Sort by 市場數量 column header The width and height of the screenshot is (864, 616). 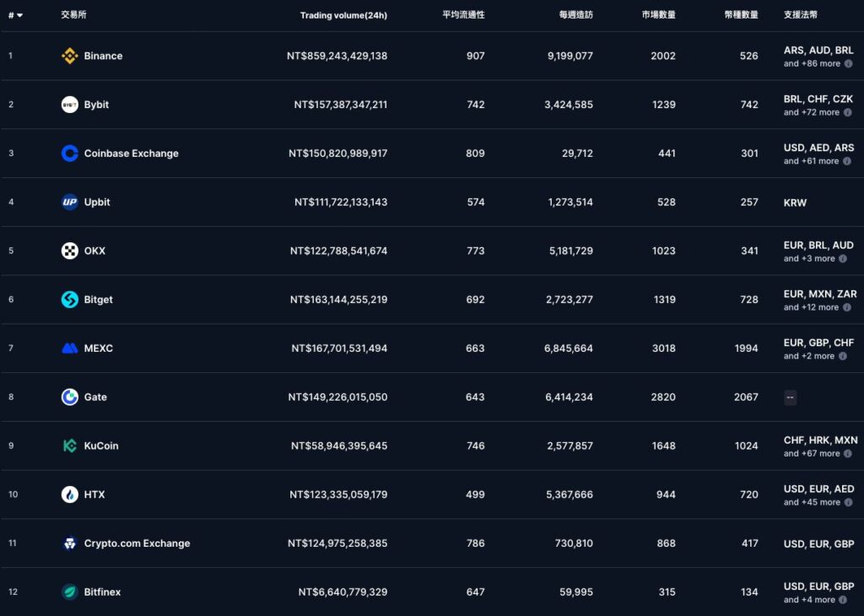(658, 15)
